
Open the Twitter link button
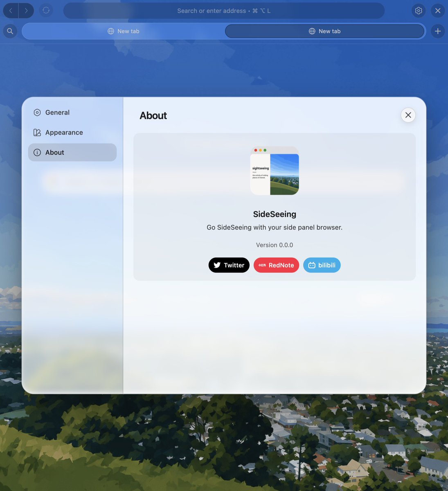229,265
